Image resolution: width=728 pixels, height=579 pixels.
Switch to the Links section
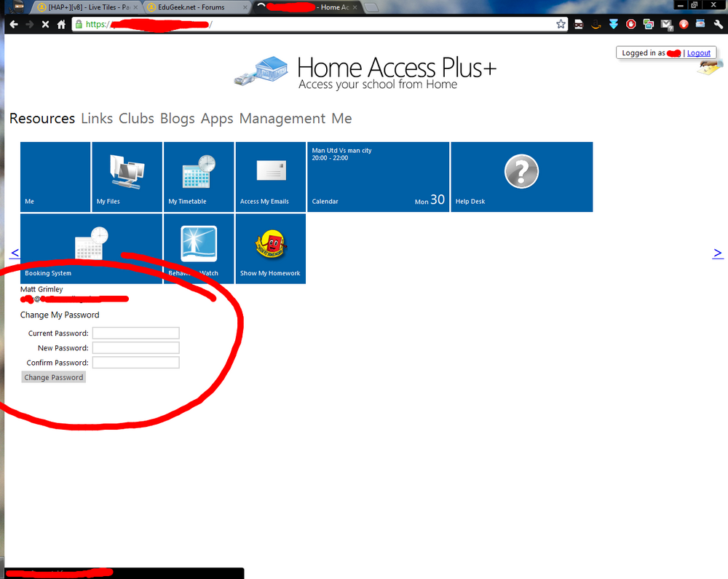(97, 119)
